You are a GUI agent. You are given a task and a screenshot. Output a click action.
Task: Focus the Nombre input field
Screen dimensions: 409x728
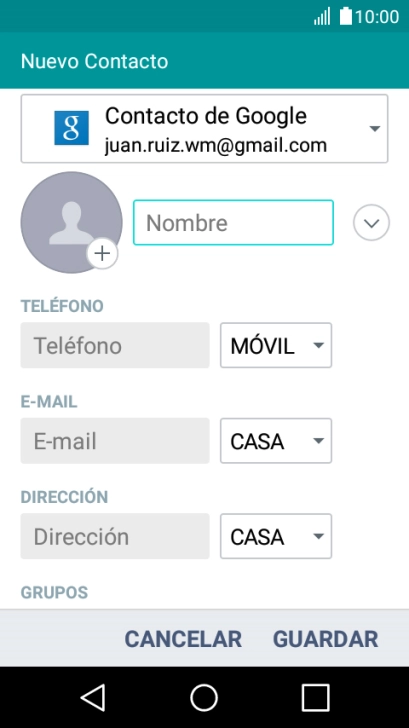pyautogui.click(x=233, y=222)
